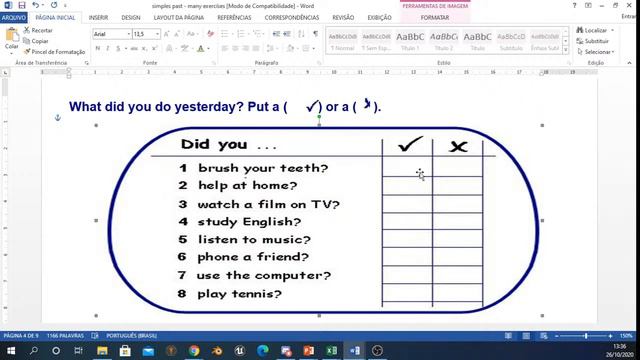640x360 pixels.
Task: Click the Redo icon in quick access toolbar
Action: (54, 5)
